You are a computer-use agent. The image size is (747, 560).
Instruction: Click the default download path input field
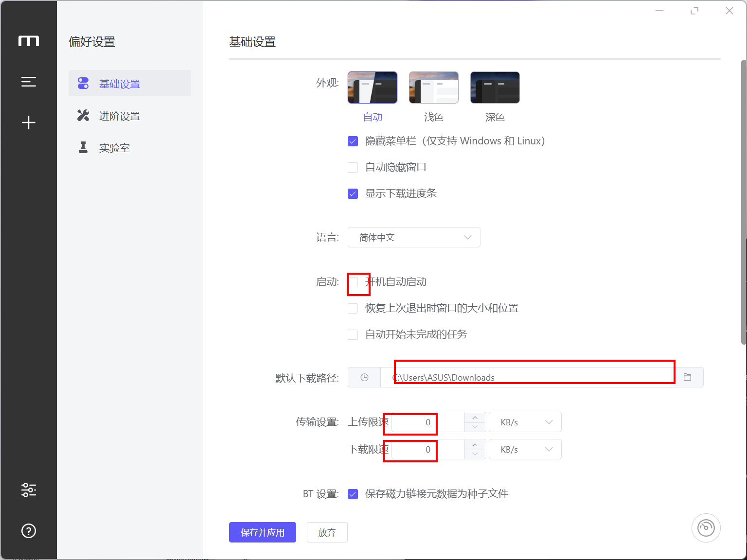pos(526,377)
